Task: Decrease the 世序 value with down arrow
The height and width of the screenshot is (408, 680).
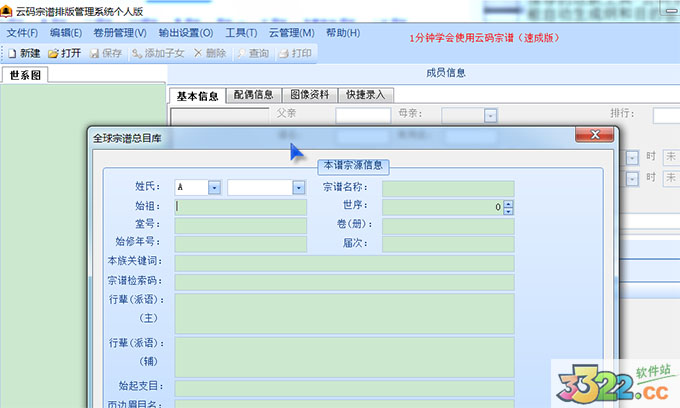Action: (x=508, y=212)
